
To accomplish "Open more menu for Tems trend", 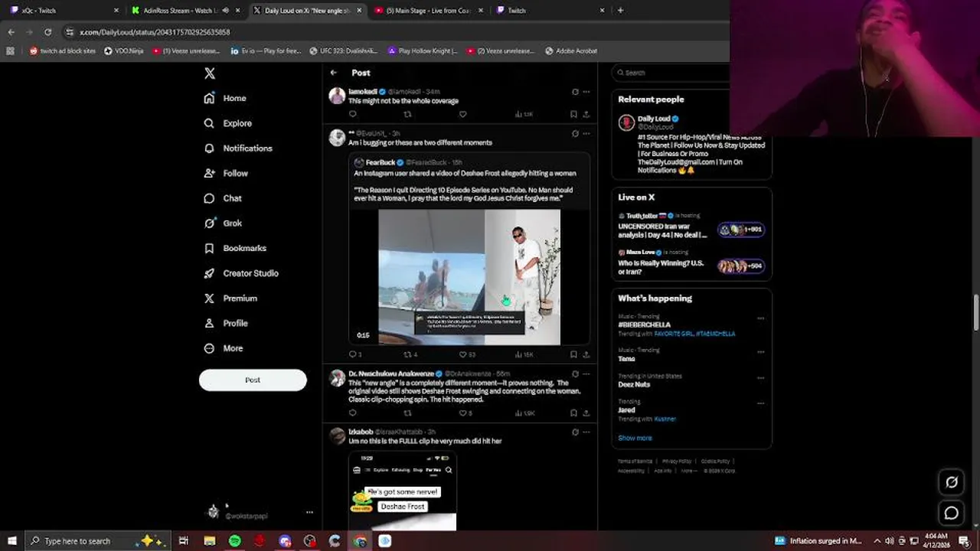I will (x=760, y=352).
